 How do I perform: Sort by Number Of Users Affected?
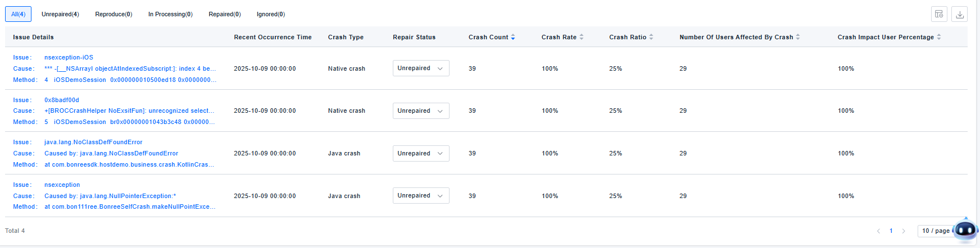tap(798, 38)
